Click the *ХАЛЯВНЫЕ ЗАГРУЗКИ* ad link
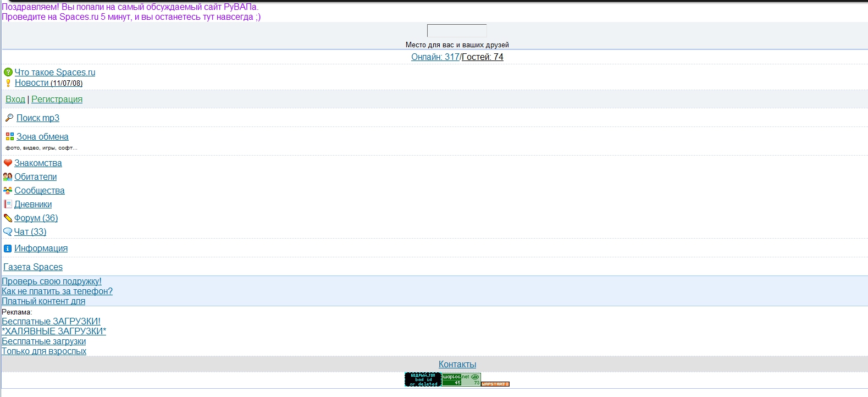The height and width of the screenshot is (397, 868). tap(54, 331)
